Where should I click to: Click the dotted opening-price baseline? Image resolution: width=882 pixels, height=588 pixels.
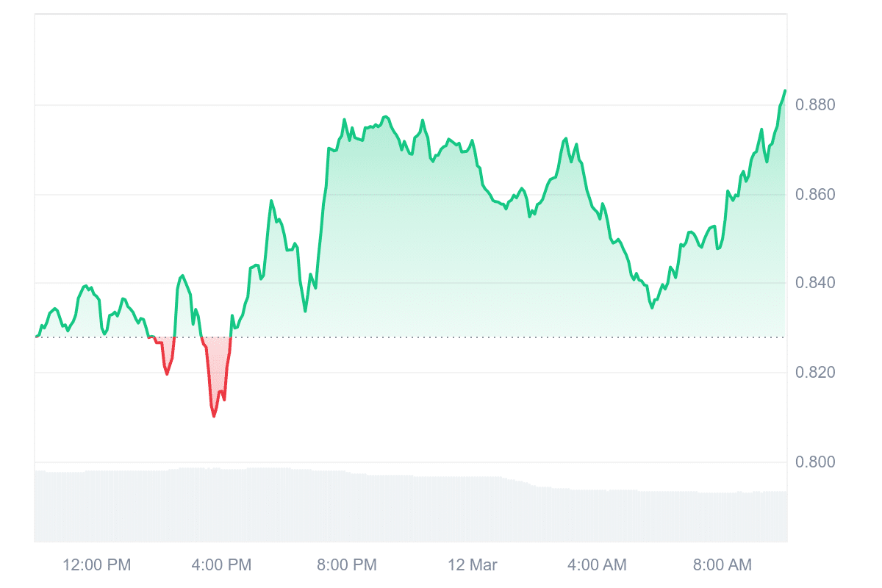pyautogui.click(x=441, y=337)
